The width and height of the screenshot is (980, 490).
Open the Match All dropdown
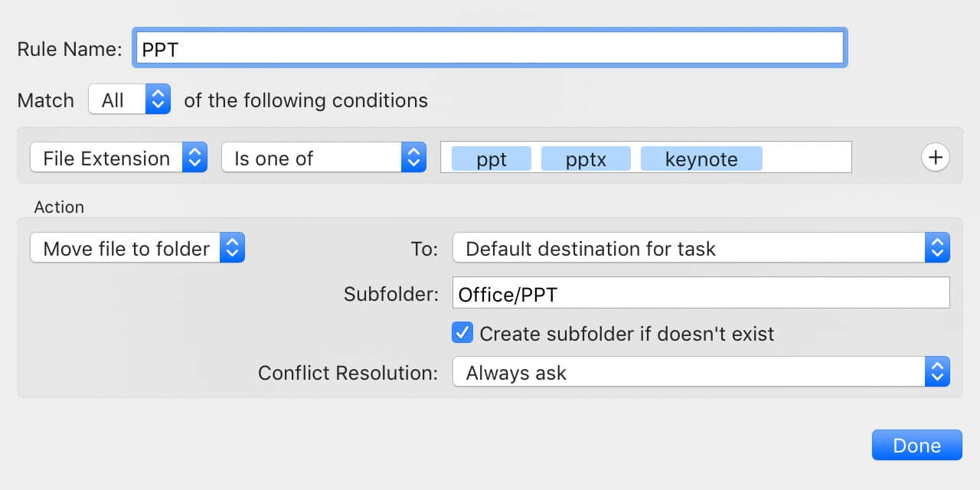click(x=129, y=100)
